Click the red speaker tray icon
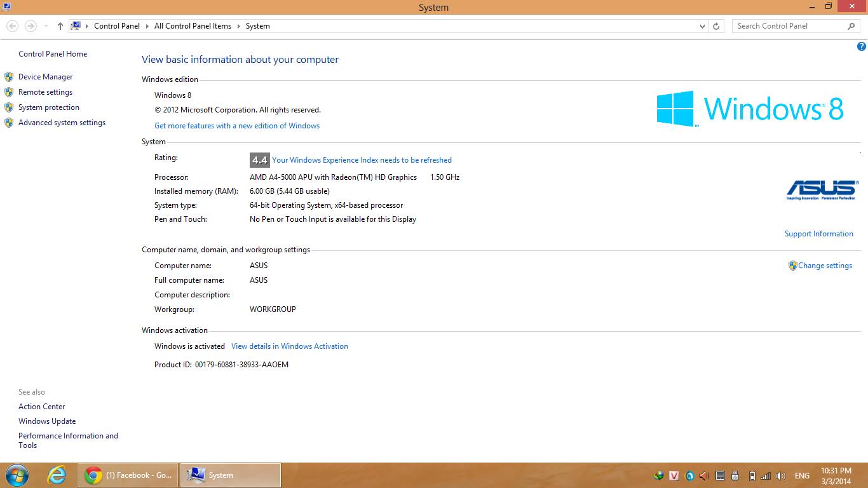 coord(705,475)
